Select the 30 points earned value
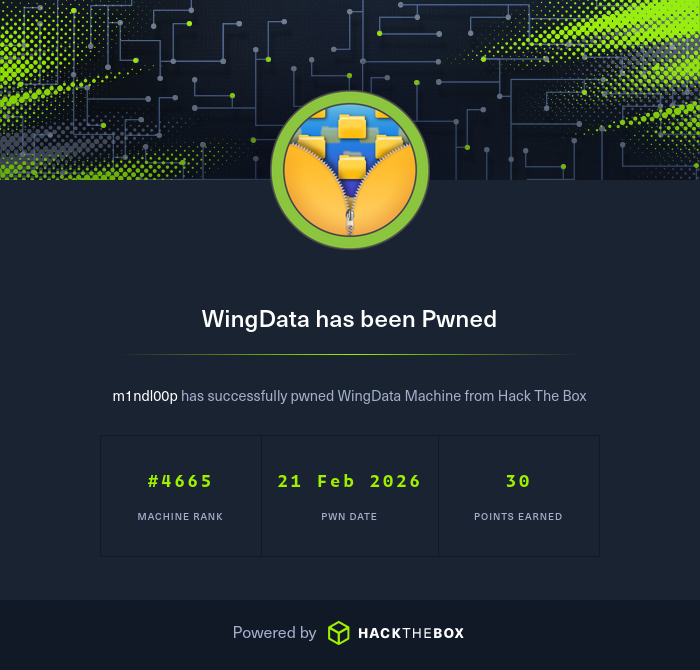The image size is (700, 670). tap(518, 481)
